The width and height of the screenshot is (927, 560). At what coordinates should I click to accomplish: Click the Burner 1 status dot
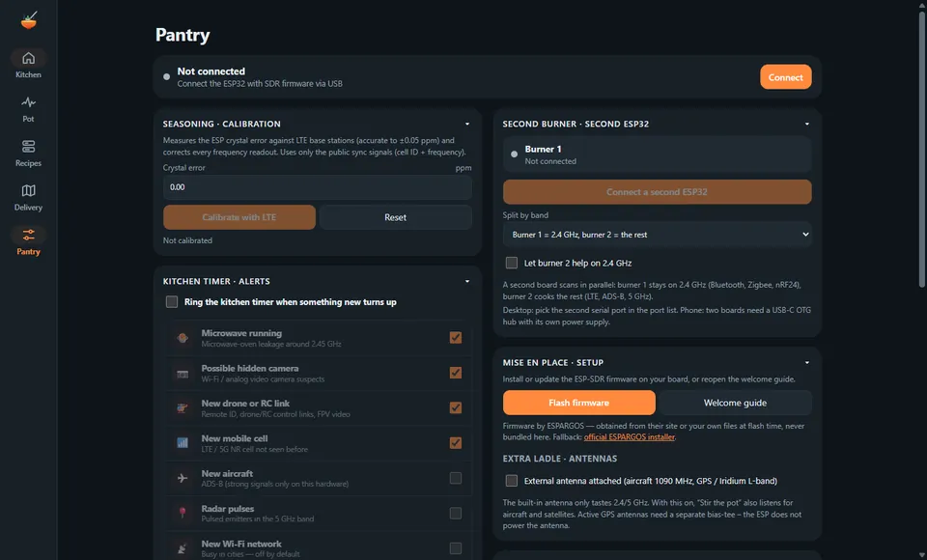tap(515, 154)
